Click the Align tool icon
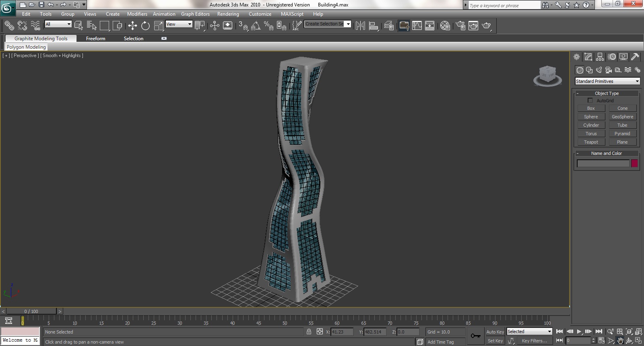Image resolution: width=644 pixels, height=346 pixels. (374, 26)
